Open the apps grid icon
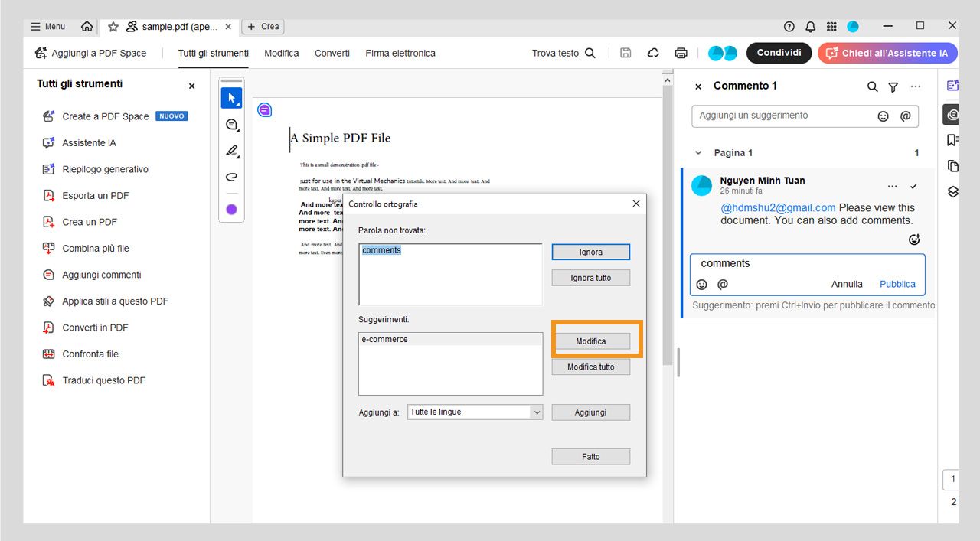 (831, 26)
